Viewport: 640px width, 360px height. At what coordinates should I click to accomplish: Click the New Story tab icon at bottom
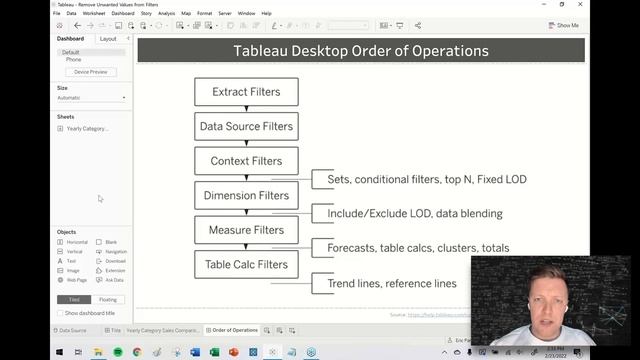click(x=292, y=330)
